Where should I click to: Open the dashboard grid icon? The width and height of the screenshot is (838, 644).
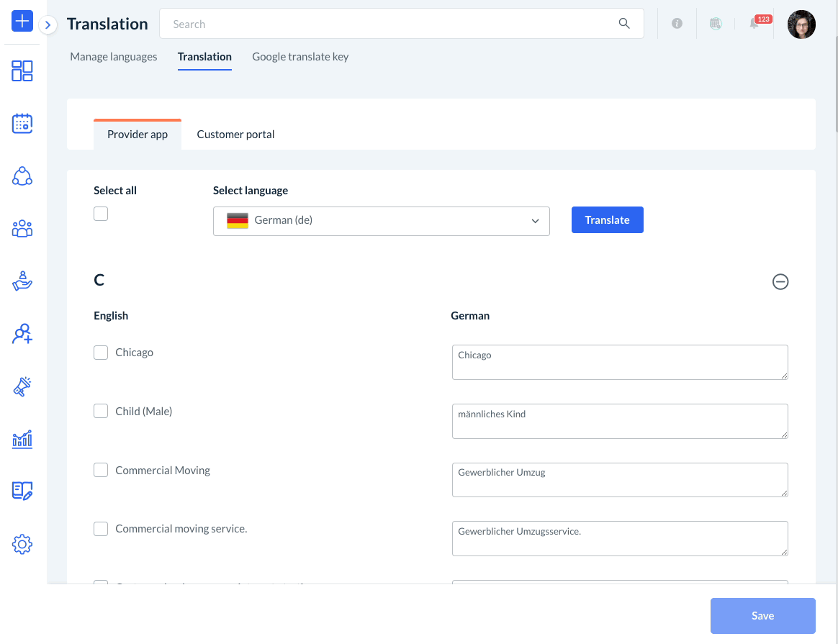[22, 71]
